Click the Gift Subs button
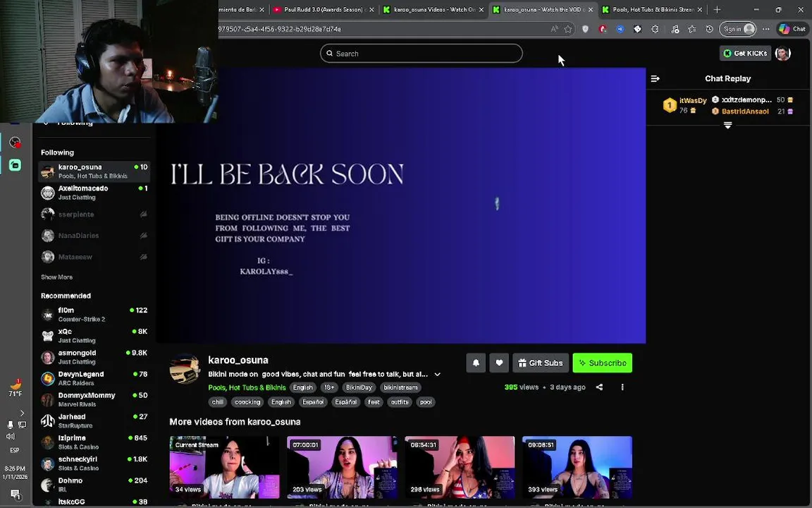This screenshot has width=812, height=508. click(x=541, y=363)
